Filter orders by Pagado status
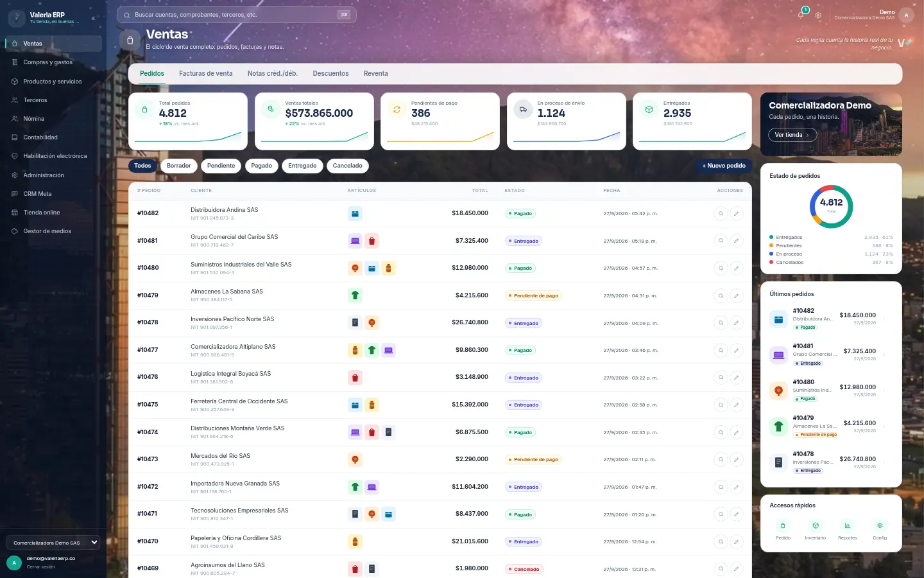The height and width of the screenshot is (578, 924). coord(261,166)
